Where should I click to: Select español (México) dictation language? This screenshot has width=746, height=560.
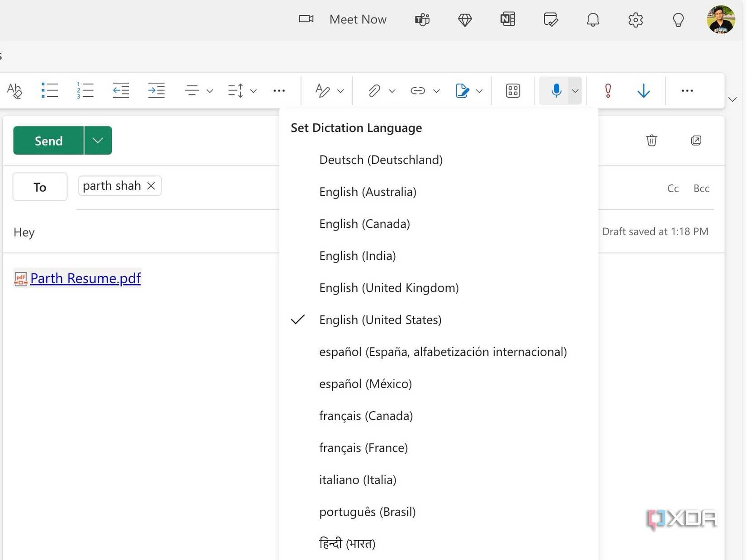439,384
